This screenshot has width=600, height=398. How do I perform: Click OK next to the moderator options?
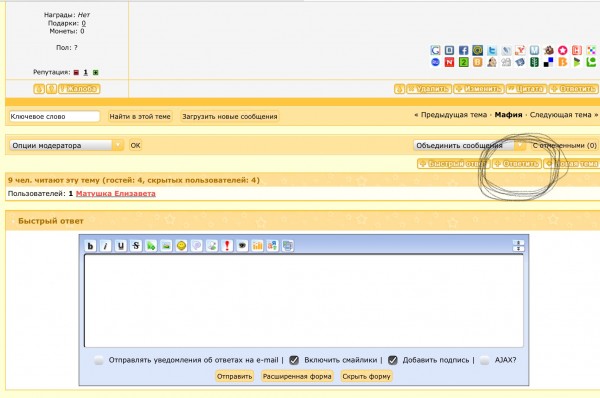[x=135, y=145]
